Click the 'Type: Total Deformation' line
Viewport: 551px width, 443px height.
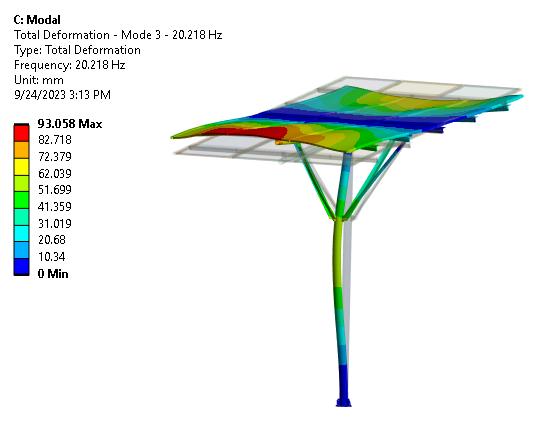[x=77, y=50]
